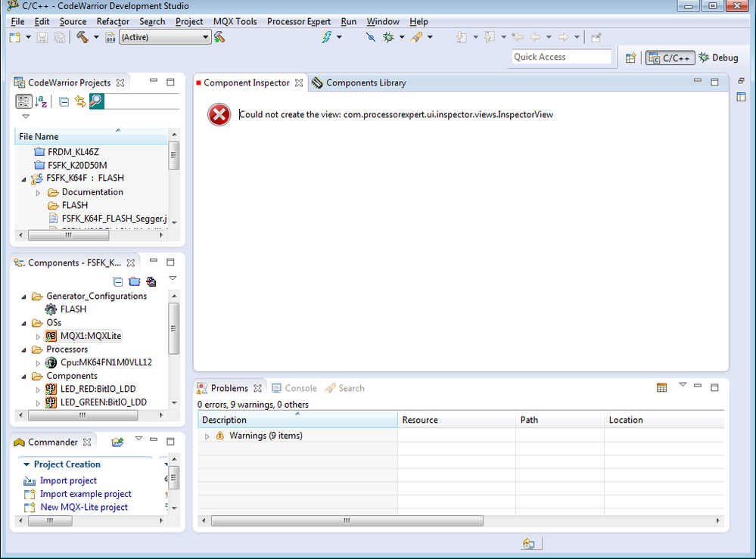Open dropdown arrow next to New icon
This screenshot has width=756, height=559.
pos(29,37)
